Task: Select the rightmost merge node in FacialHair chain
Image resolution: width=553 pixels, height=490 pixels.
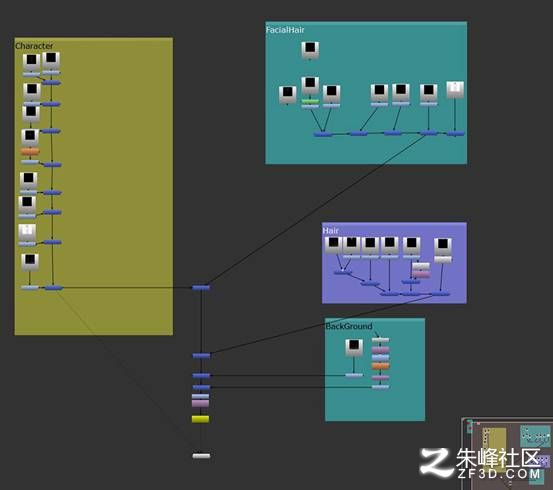Action: 455,133
